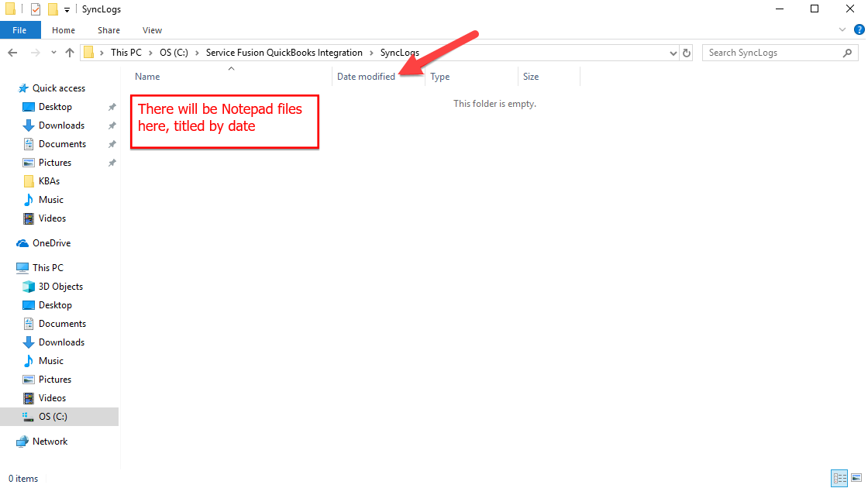Go back with the left arrow
The height and width of the screenshot is (488, 868).
[x=12, y=53]
